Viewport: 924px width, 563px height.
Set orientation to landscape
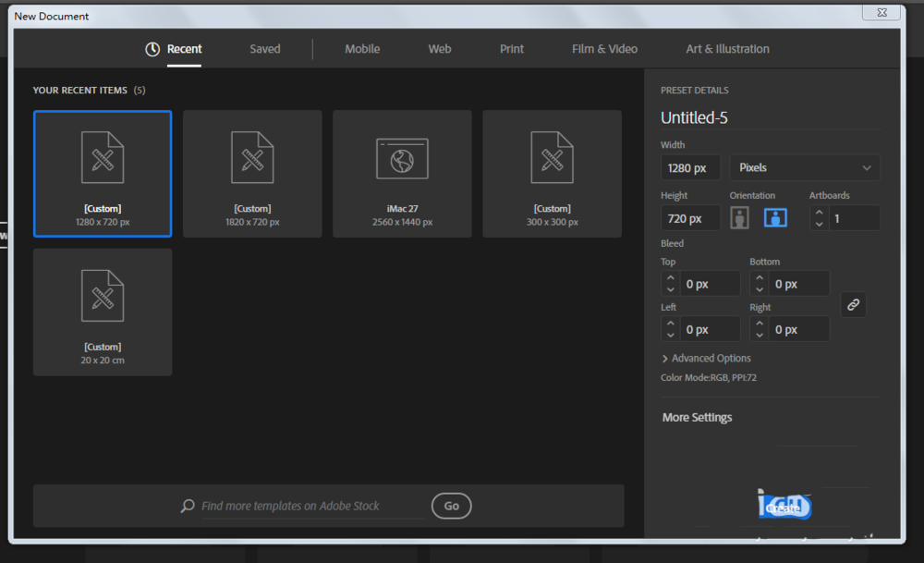[775, 218]
